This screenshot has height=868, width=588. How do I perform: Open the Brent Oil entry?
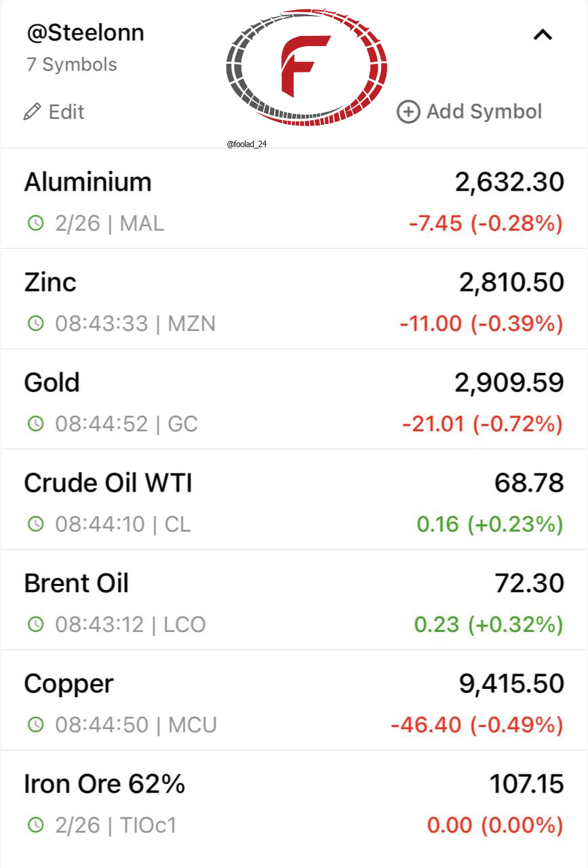click(x=294, y=600)
